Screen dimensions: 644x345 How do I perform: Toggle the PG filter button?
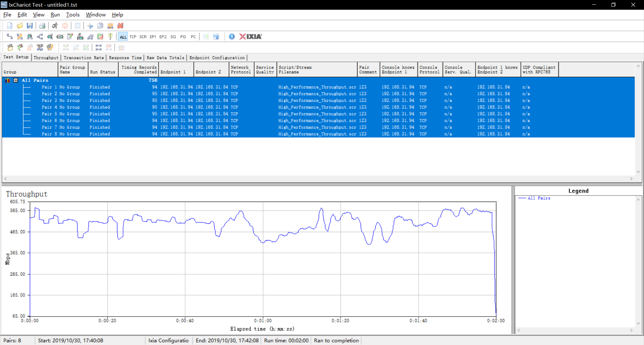[183, 37]
